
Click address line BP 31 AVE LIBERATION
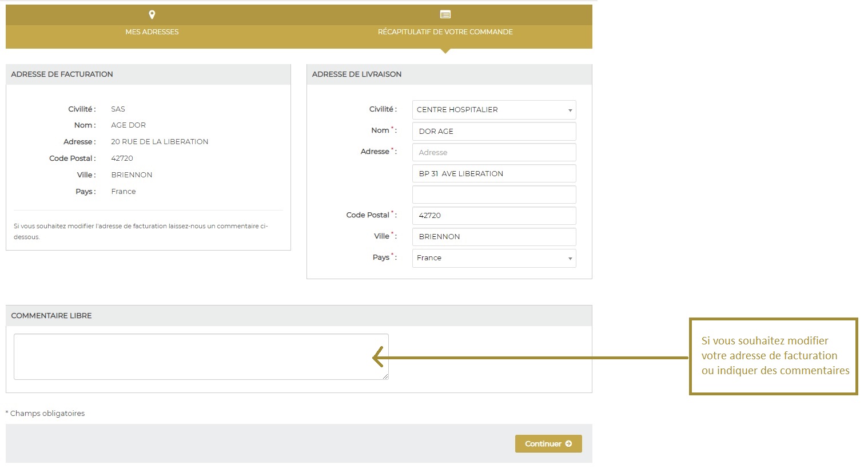[x=493, y=174]
